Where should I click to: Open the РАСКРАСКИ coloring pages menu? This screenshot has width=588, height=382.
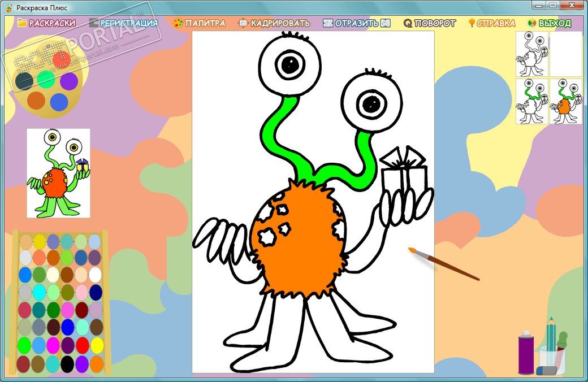pyautogui.click(x=46, y=23)
